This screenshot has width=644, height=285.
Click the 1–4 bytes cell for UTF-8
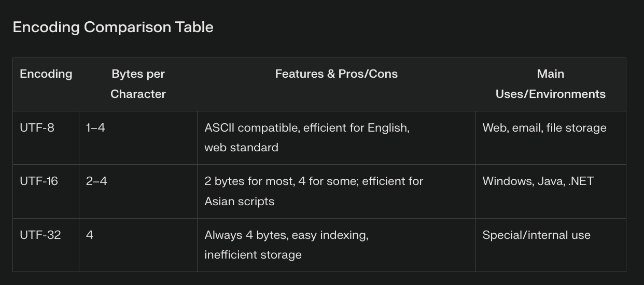[95, 127]
